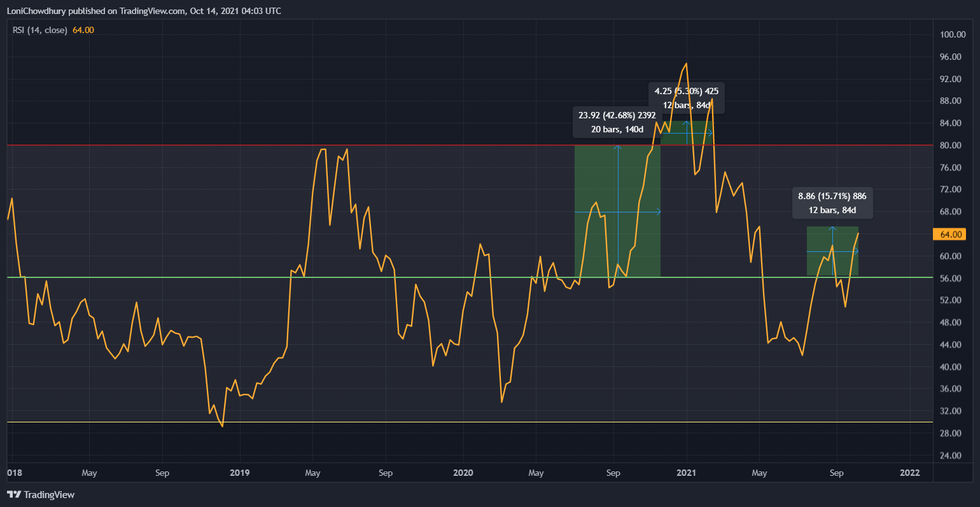Click the published-by header text at top

[144, 11]
